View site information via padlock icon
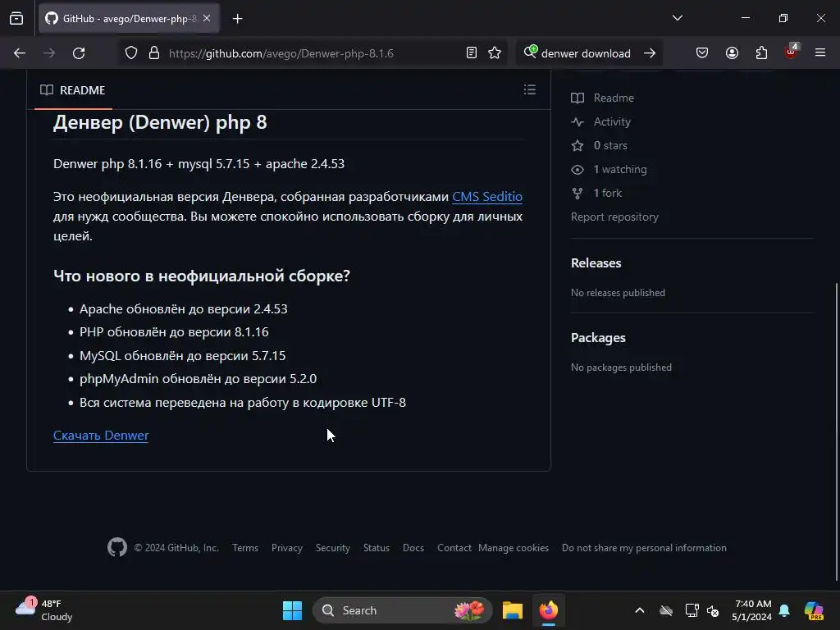Screen dimensions: 840x630 click(x=154, y=53)
